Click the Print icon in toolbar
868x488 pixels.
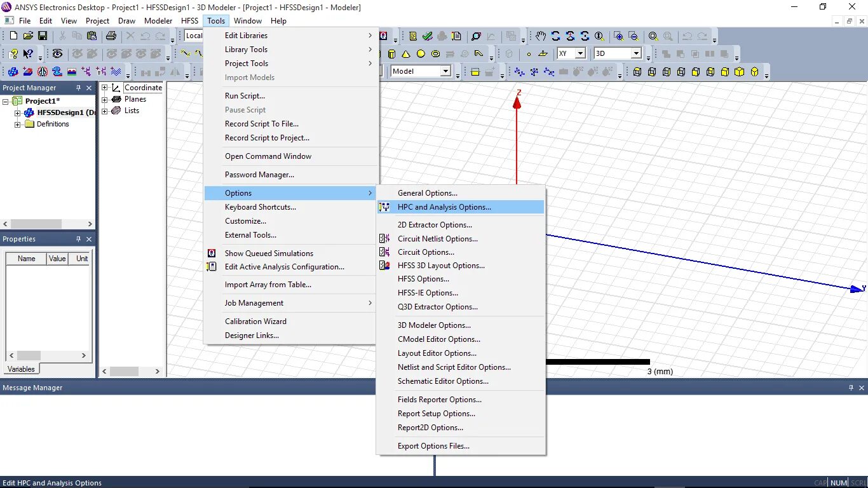pyautogui.click(x=111, y=36)
